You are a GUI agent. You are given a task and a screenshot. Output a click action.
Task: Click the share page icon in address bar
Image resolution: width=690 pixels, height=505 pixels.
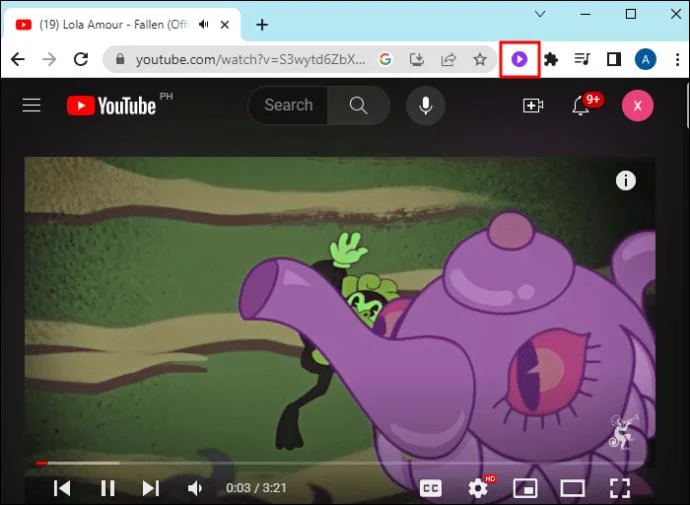tap(448, 59)
